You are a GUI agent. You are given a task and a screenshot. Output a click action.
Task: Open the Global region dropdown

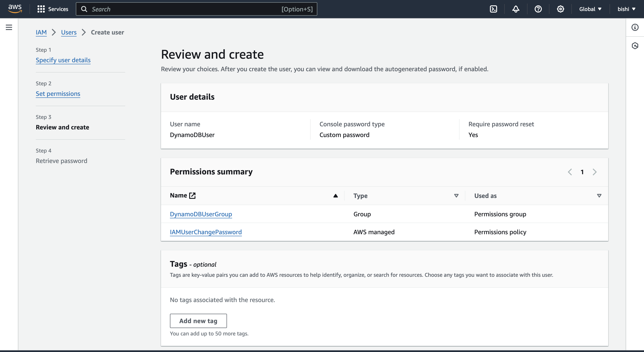tap(590, 9)
